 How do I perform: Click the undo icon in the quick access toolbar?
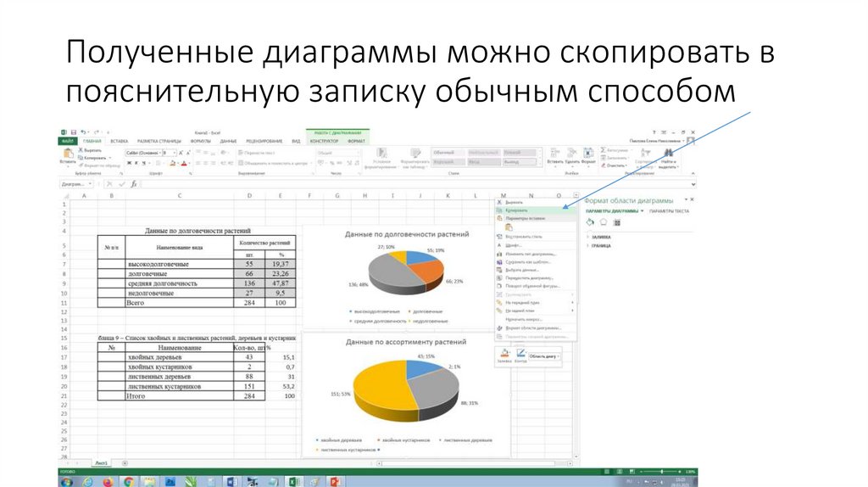click(83, 132)
